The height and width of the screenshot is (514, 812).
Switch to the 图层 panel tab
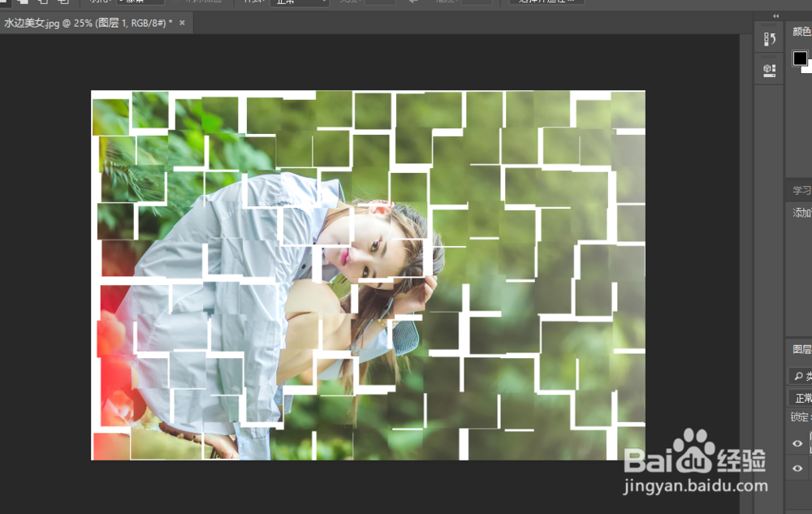[x=801, y=349]
